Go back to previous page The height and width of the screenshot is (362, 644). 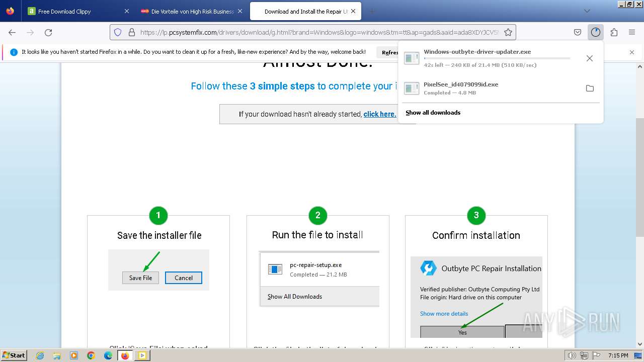[x=12, y=32]
